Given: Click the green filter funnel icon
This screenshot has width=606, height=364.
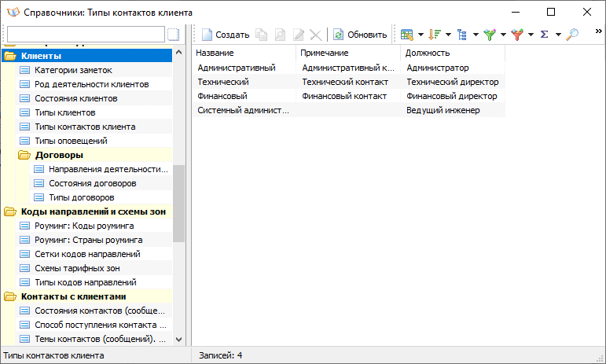Looking at the screenshot, I should [490, 35].
